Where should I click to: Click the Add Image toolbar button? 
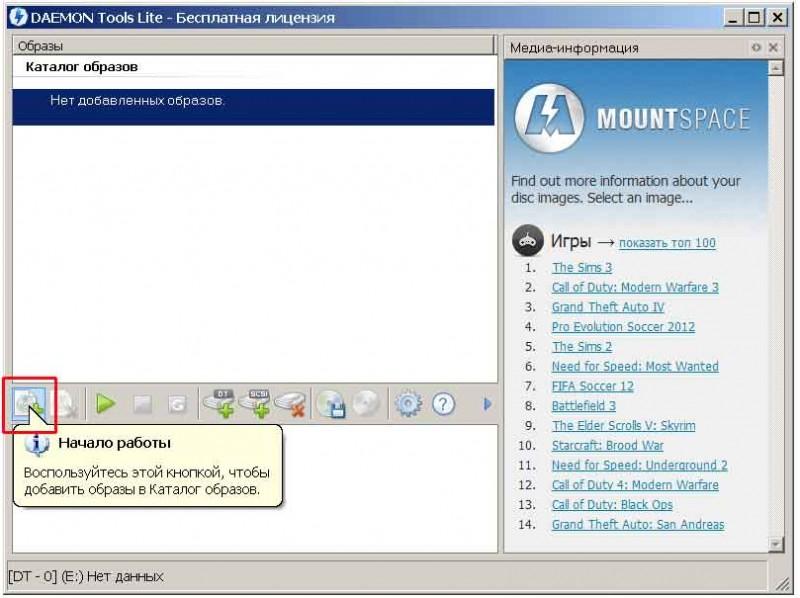pyautogui.click(x=30, y=405)
